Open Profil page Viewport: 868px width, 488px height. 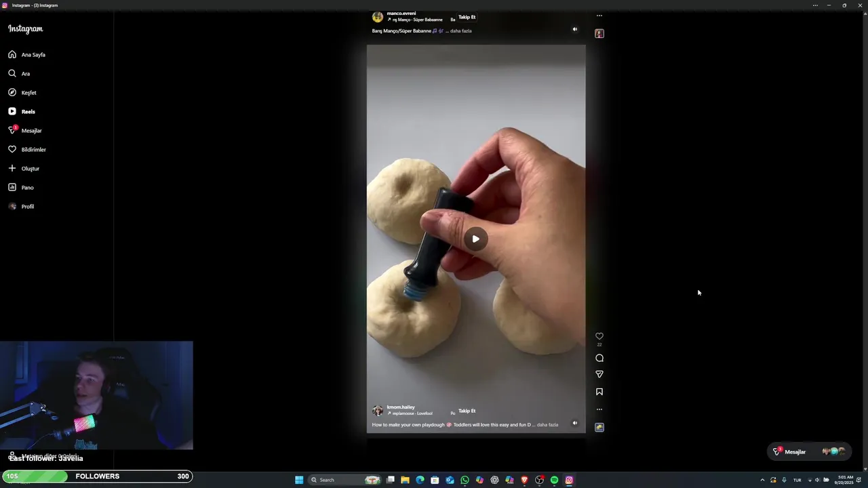[21, 207]
